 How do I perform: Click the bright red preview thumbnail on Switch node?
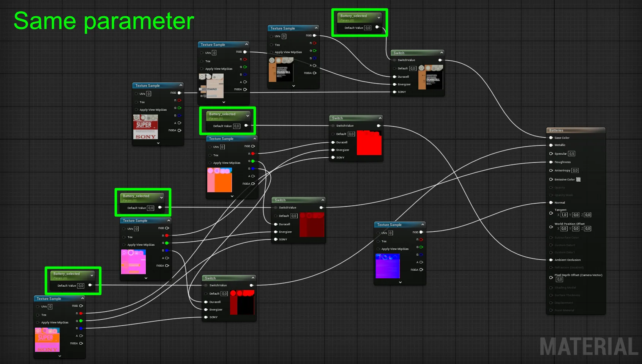[369, 143]
